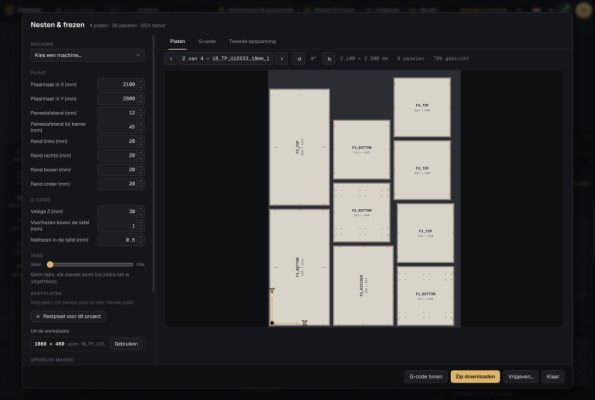This screenshot has width=595, height=400.
Task: Click the Veilige Z input field
Action: 117,211
